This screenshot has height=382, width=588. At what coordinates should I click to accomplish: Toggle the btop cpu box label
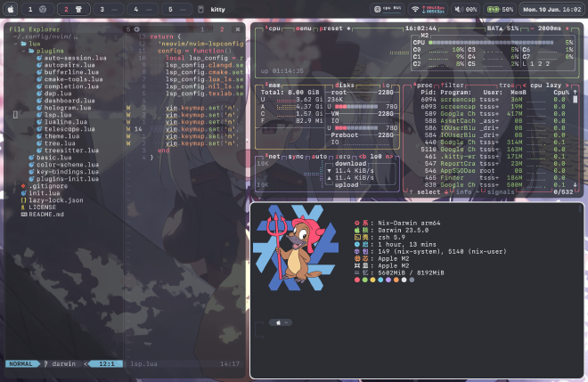[x=273, y=28]
